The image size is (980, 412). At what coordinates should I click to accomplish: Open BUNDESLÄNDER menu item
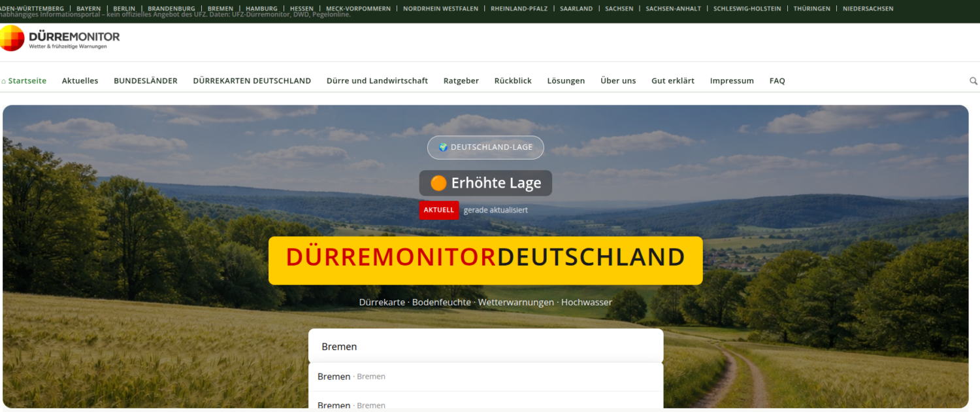tap(146, 81)
